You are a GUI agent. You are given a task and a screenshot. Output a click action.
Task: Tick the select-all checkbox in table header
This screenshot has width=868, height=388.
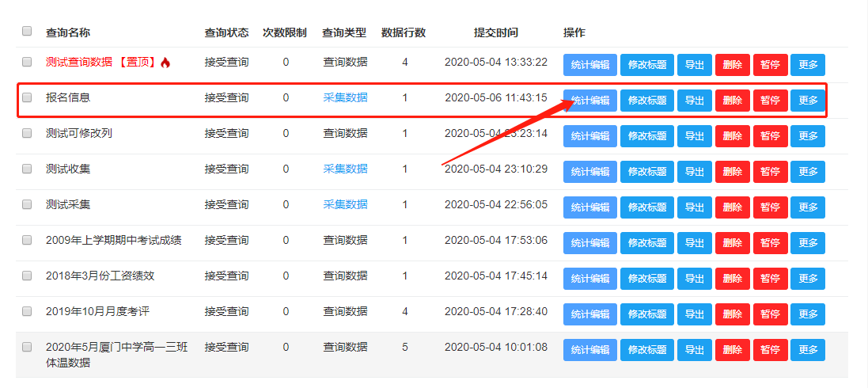tap(27, 31)
